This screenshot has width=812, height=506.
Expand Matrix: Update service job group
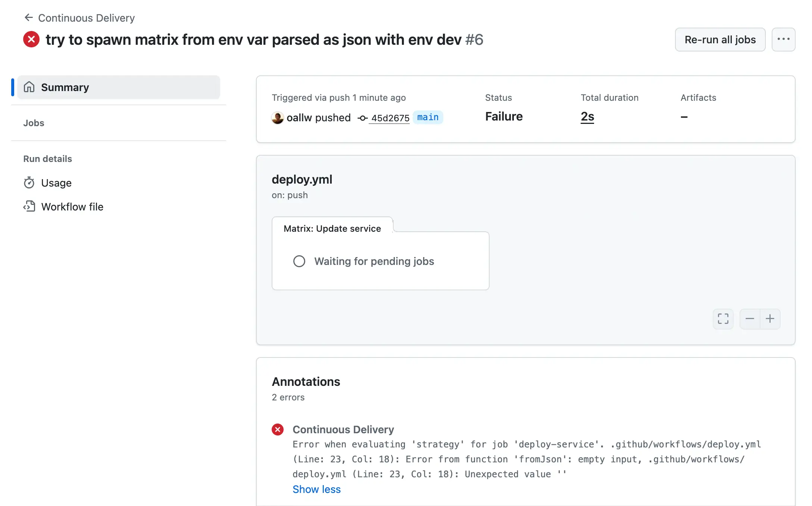332,228
